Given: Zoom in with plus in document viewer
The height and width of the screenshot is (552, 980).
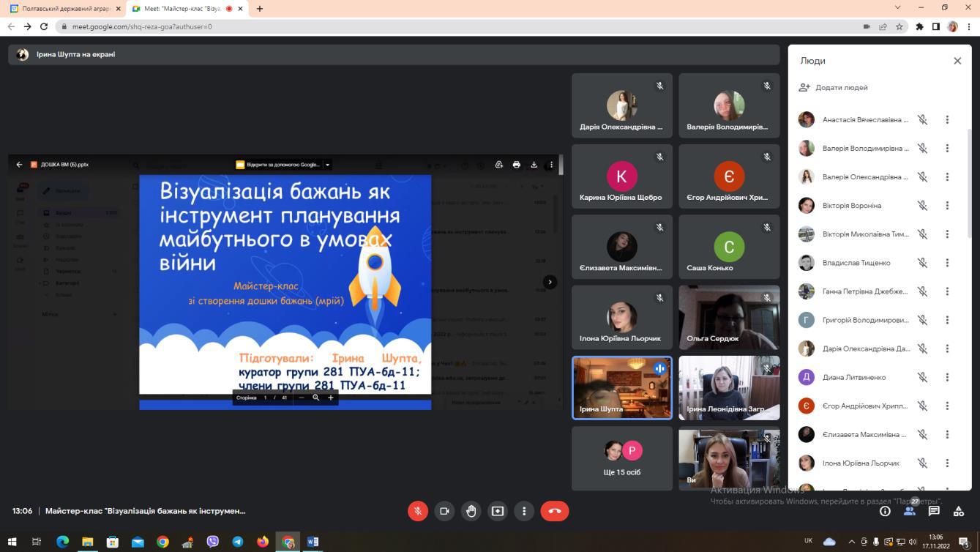Looking at the screenshot, I should pyautogui.click(x=331, y=398).
